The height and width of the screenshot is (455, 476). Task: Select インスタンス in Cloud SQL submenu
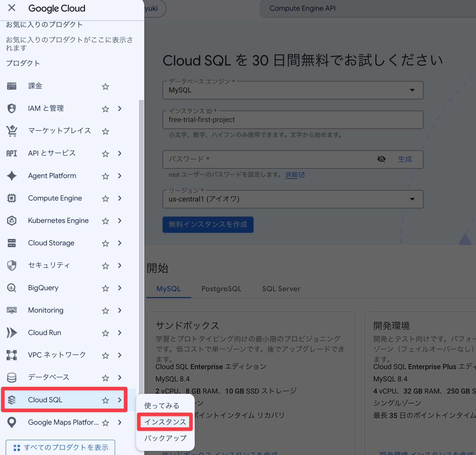coord(165,422)
